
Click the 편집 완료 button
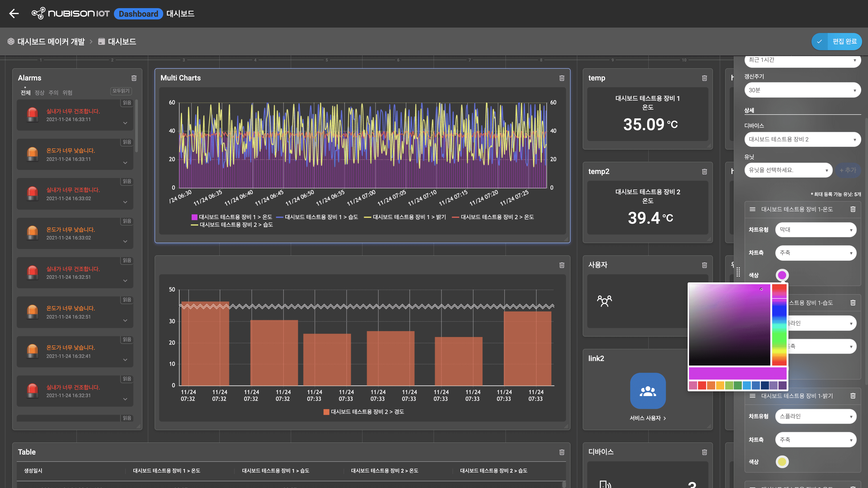(x=836, y=41)
